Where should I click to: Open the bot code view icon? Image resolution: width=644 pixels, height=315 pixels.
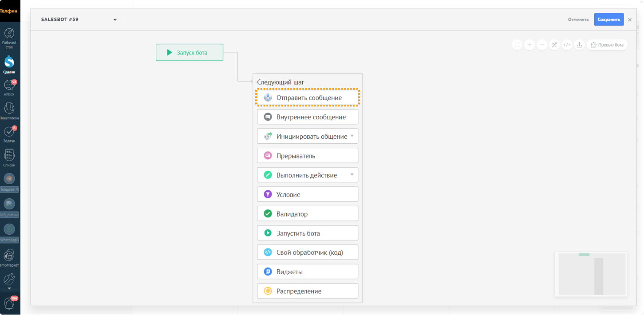click(x=567, y=45)
